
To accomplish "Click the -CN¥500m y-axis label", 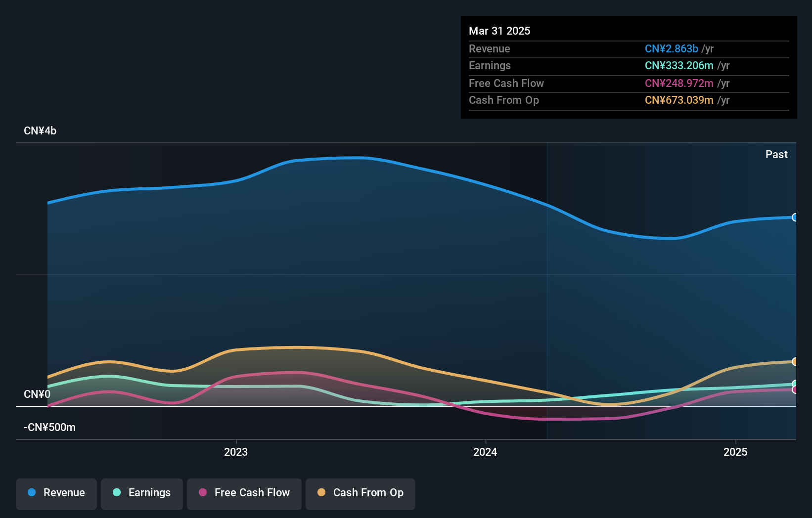I will tap(49, 428).
